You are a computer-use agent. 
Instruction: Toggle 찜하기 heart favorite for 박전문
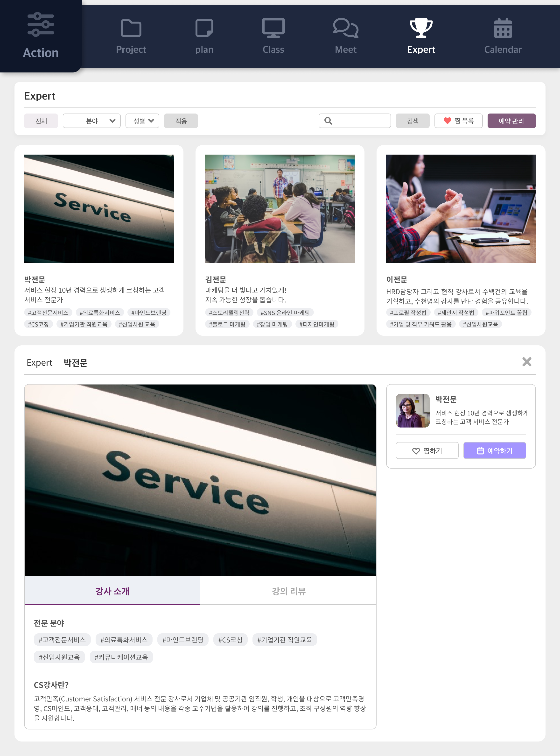pos(427,450)
